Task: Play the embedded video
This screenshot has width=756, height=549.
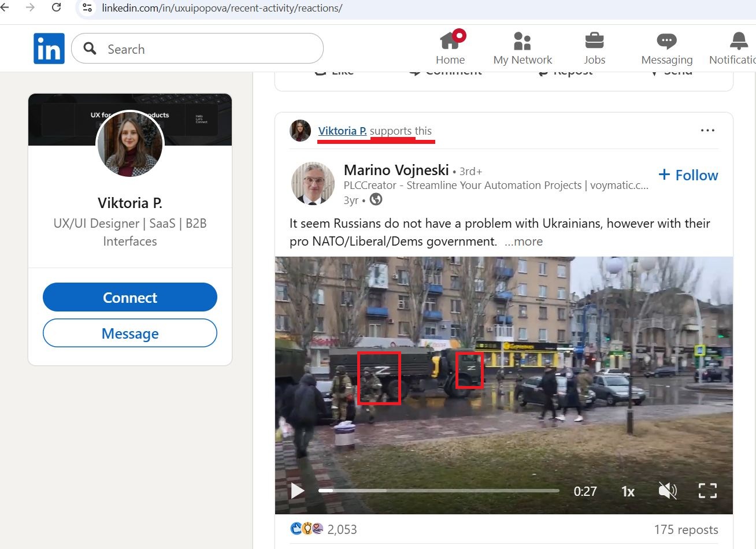Action: click(x=297, y=491)
